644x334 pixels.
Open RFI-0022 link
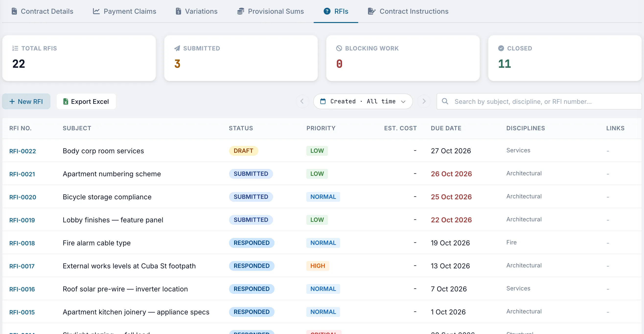[23, 151]
